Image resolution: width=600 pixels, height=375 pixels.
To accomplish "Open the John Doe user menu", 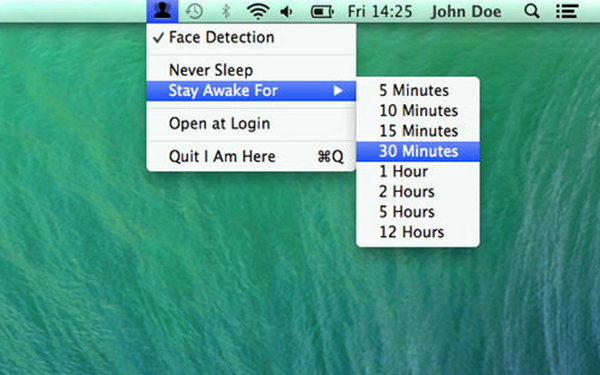I will pyautogui.click(x=466, y=11).
